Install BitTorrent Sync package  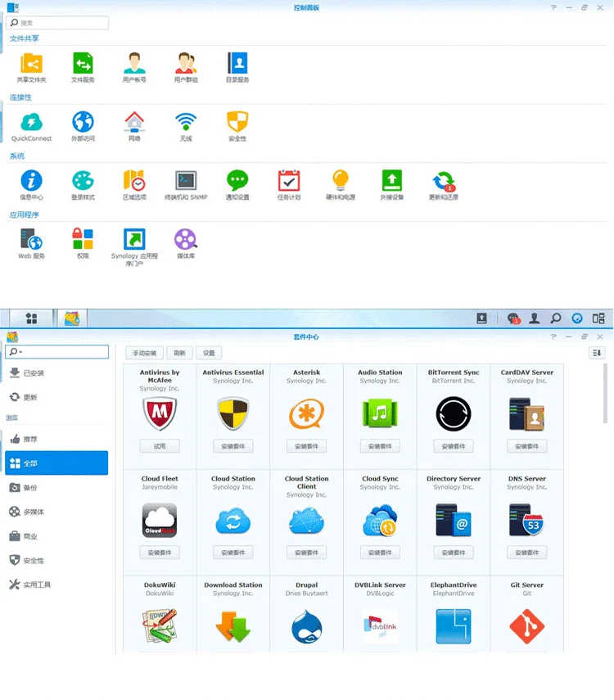pos(454,446)
